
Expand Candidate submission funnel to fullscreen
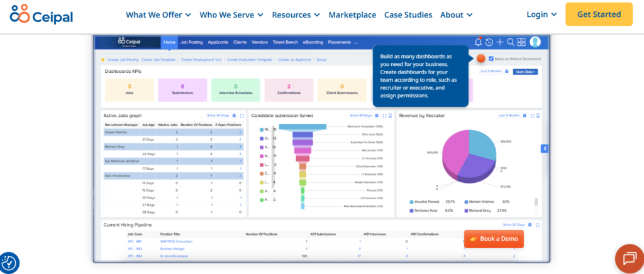[x=384, y=116]
